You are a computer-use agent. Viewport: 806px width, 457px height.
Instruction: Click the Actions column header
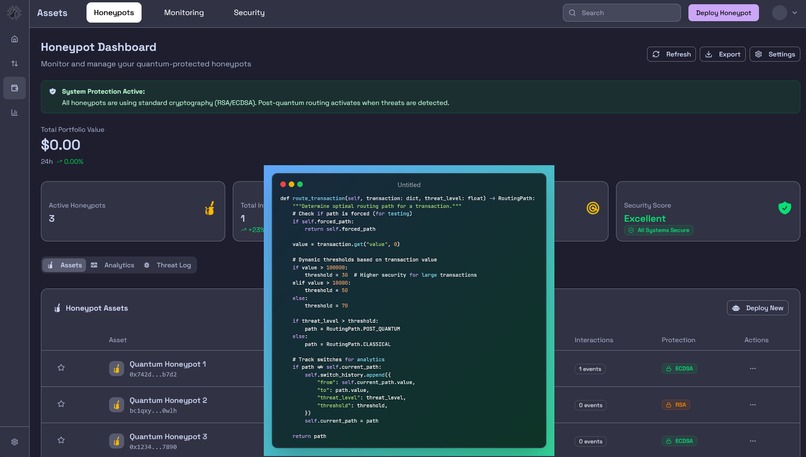pyautogui.click(x=756, y=340)
